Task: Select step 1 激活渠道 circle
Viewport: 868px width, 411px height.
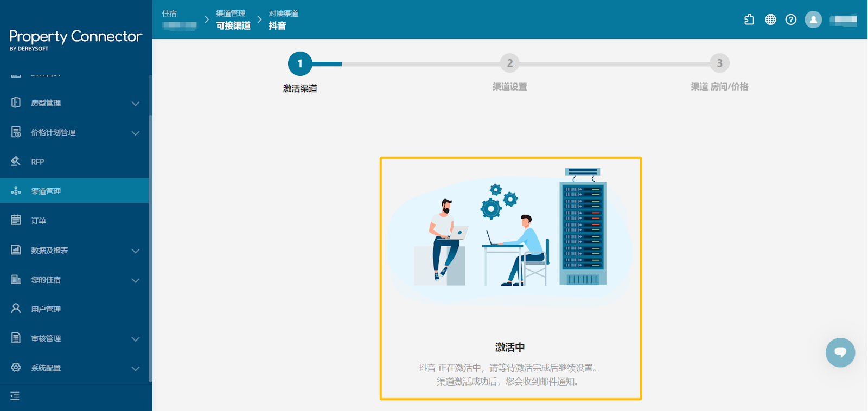Action: (300, 63)
